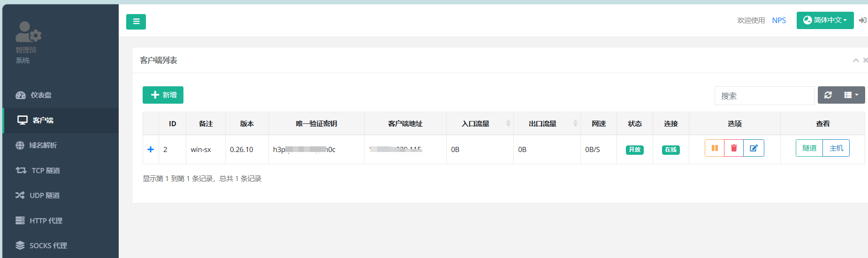Click the NPS link in header
The image size is (868, 258).
(x=779, y=21)
